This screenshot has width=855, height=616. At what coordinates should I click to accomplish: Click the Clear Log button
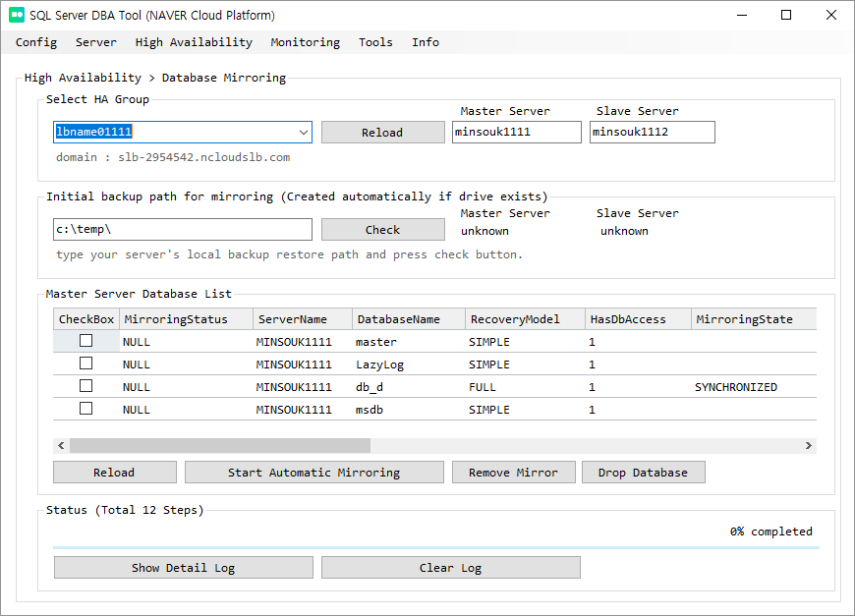[x=450, y=568]
